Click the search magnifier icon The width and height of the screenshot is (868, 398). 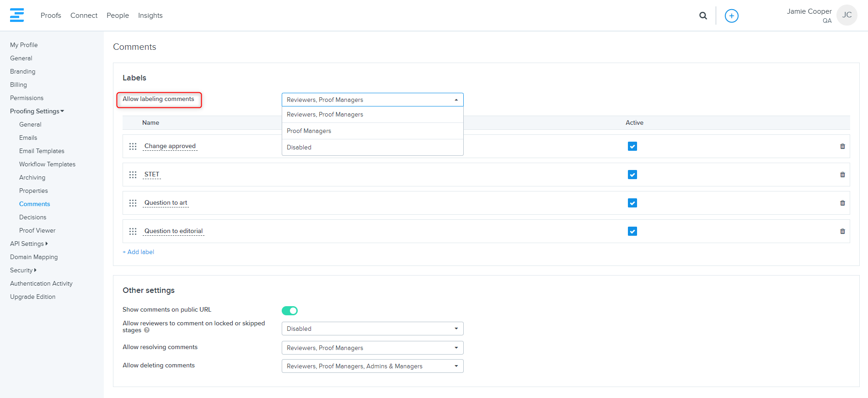point(703,16)
